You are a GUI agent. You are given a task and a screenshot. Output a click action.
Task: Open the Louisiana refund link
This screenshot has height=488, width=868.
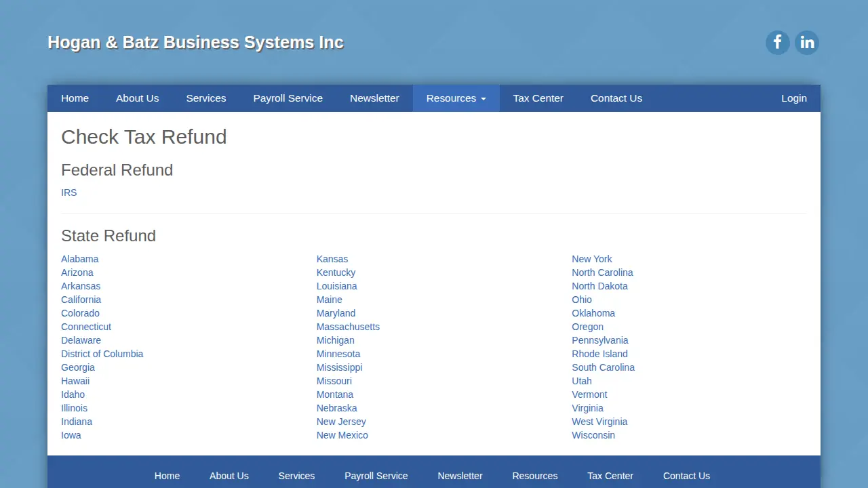pos(337,286)
